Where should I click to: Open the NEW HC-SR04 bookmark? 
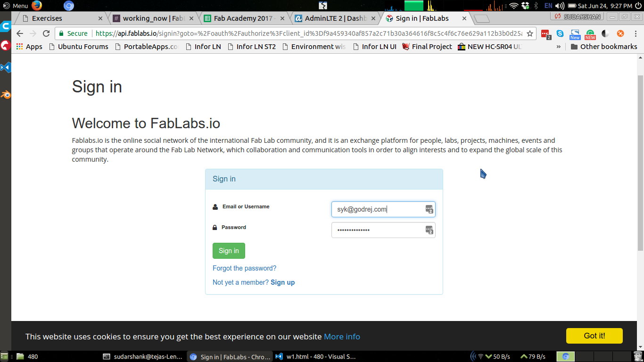490,47
